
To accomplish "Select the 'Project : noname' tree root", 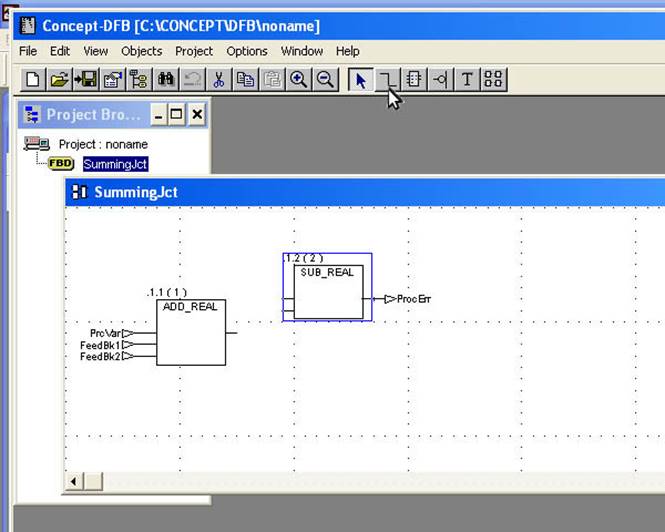I will (103, 144).
